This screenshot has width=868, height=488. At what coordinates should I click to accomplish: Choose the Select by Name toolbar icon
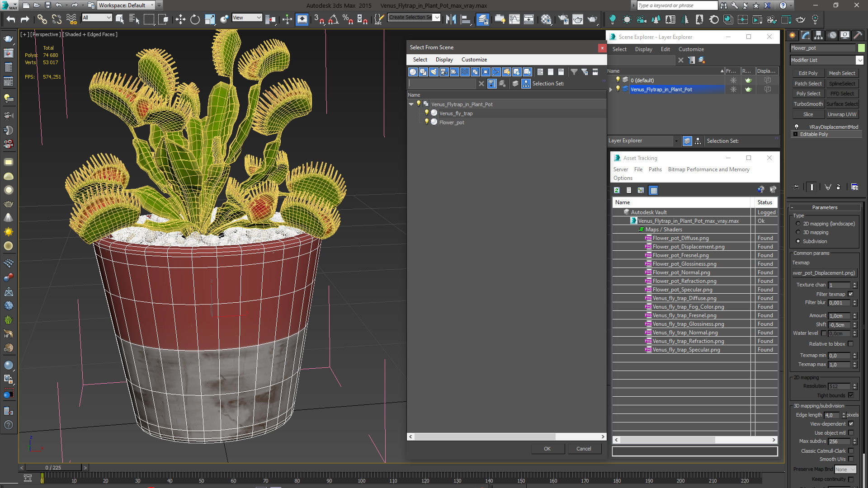coord(134,19)
